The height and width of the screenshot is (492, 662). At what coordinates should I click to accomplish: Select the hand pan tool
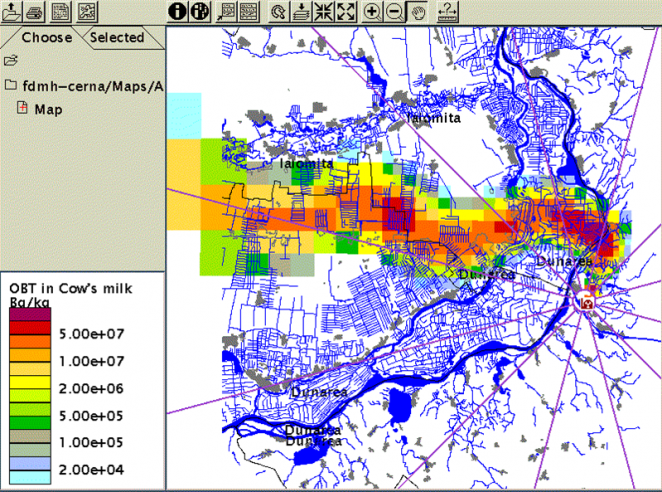tap(418, 12)
